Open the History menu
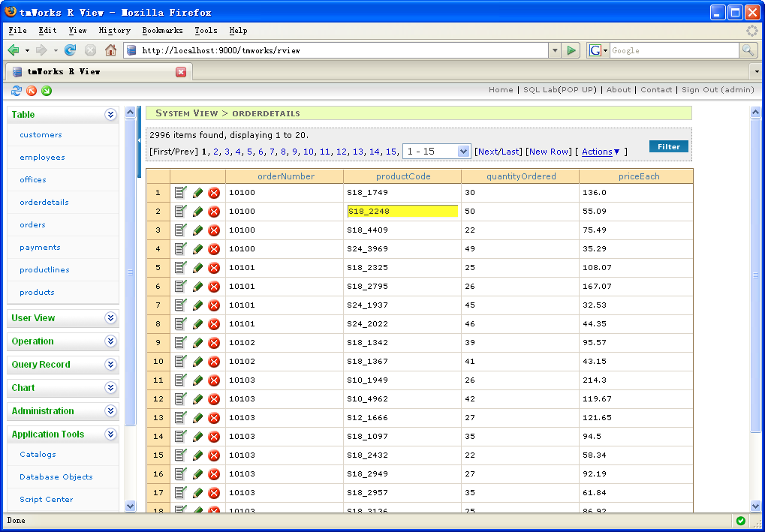The width and height of the screenshot is (765, 532). coord(115,30)
